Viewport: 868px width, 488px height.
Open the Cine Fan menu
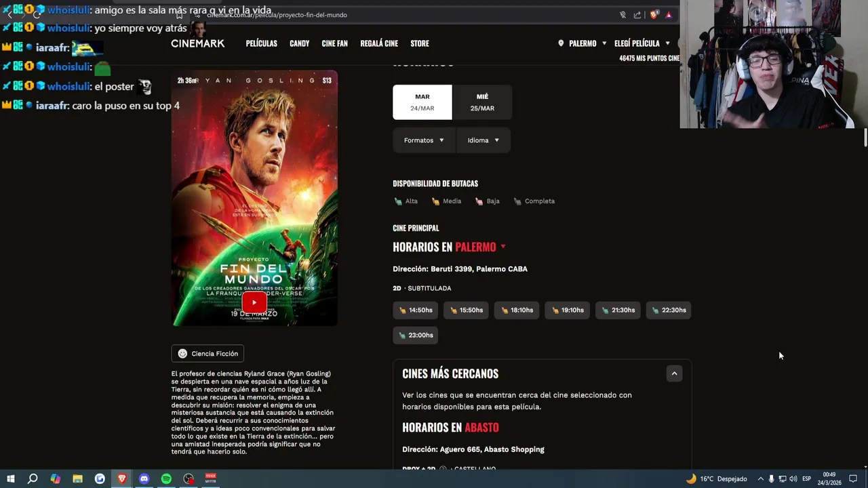click(x=334, y=43)
